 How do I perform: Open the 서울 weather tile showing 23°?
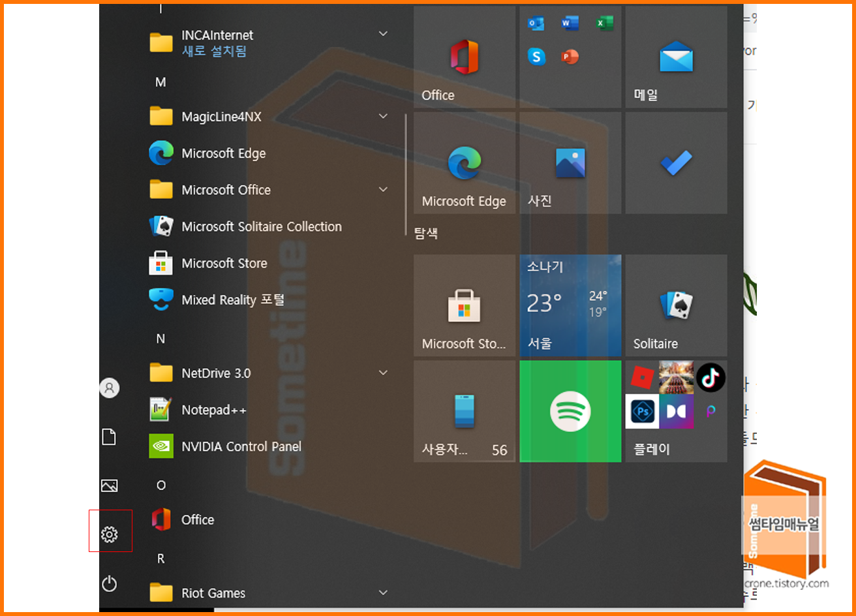click(x=570, y=305)
